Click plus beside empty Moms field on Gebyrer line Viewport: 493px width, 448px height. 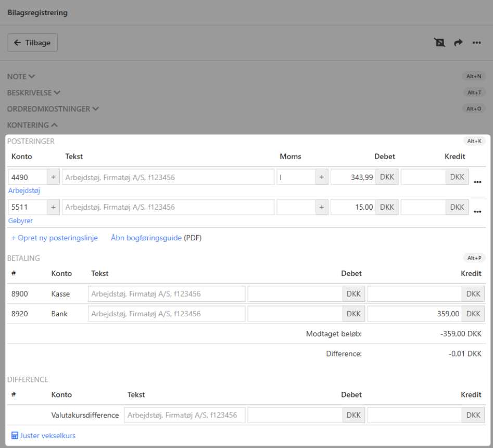point(322,207)
